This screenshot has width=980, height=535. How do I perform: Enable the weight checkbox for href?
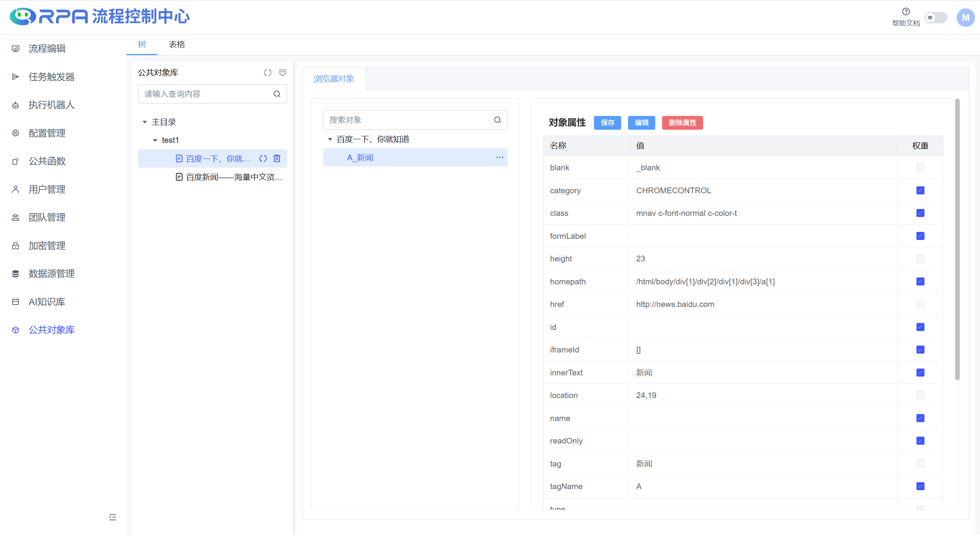[920, 304]
